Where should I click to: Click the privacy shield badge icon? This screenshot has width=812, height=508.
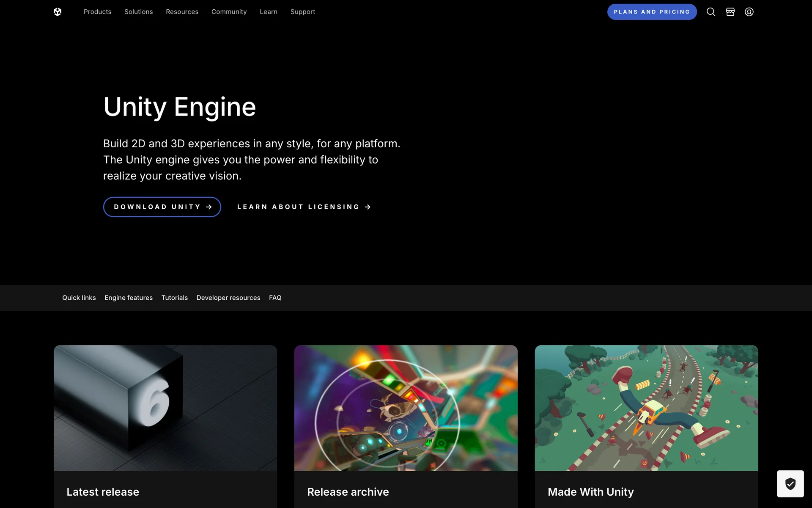[790, 483]
